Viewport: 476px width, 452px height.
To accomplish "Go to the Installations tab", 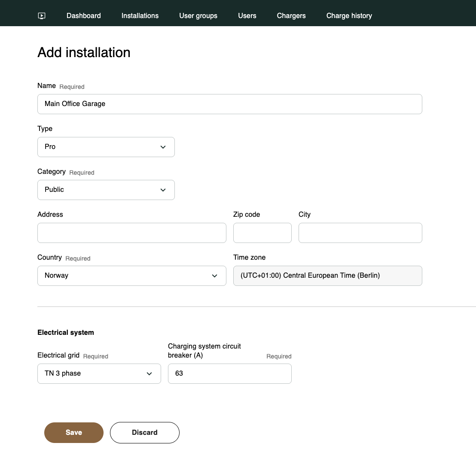I will 140,16.
